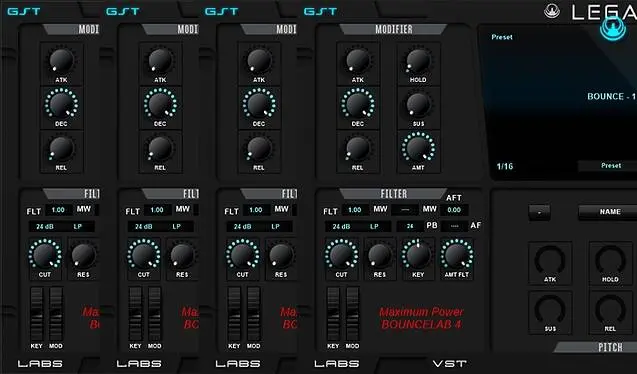The width and height of the screenshot is (637, 374).
Task: Adjust REL knob in third GST panel
Action: click(x=259, y=148)
